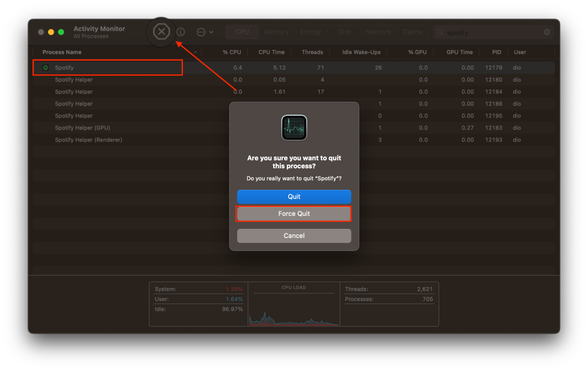Switch to the Energy tab

310,32
